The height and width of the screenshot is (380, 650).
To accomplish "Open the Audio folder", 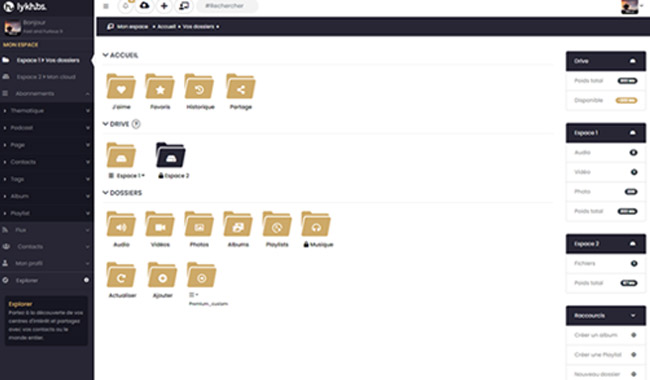I will (x=121, y=224).
